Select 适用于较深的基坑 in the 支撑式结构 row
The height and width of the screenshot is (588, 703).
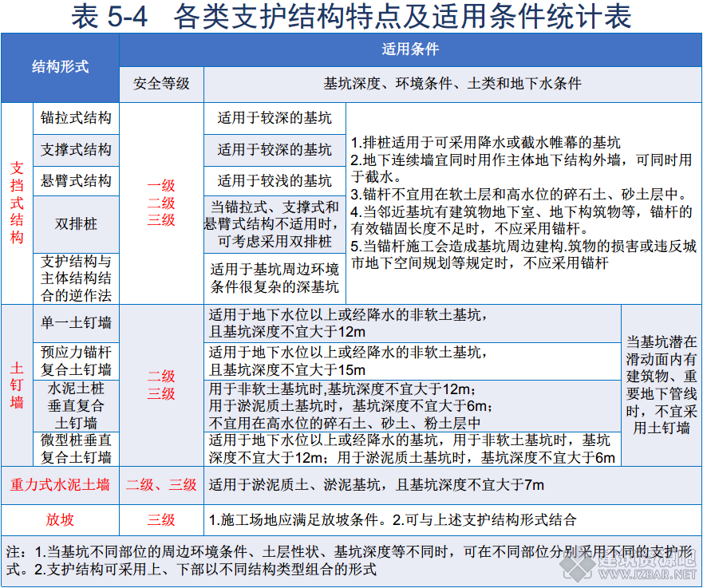274,150
